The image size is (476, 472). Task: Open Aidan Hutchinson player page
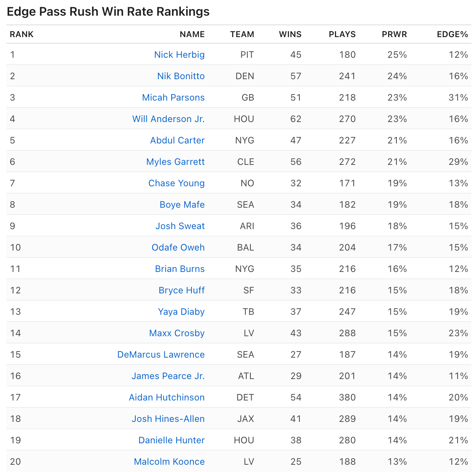click(x=167, y=397)
